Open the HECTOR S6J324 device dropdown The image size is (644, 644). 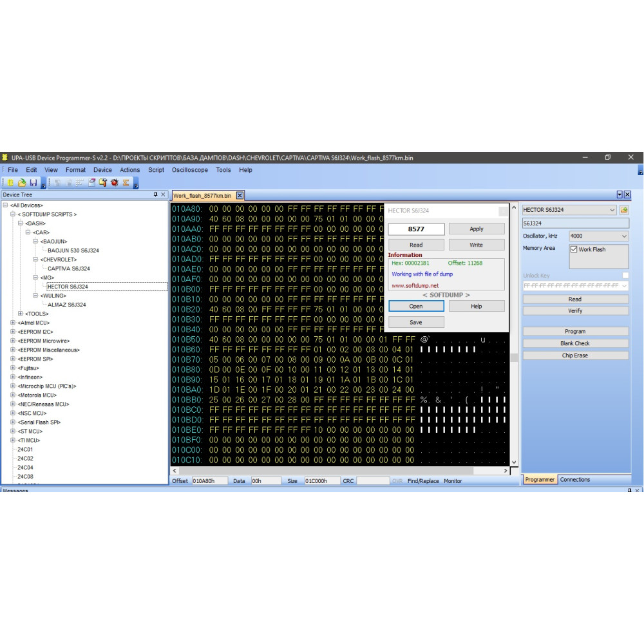[x=612, y=210]
